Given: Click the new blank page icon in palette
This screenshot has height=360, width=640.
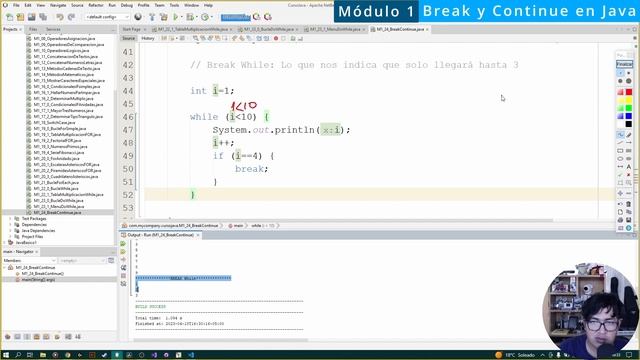Looking at the screenshot, I should point(620,212).
